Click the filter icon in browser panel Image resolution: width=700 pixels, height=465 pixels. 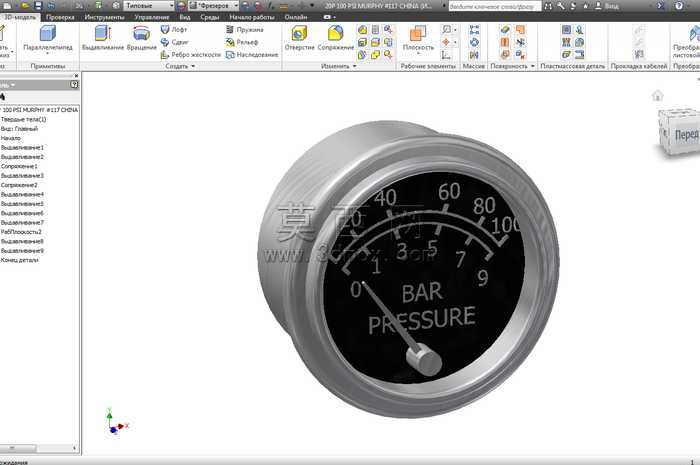pyautogui.click(x=2, y=96)
